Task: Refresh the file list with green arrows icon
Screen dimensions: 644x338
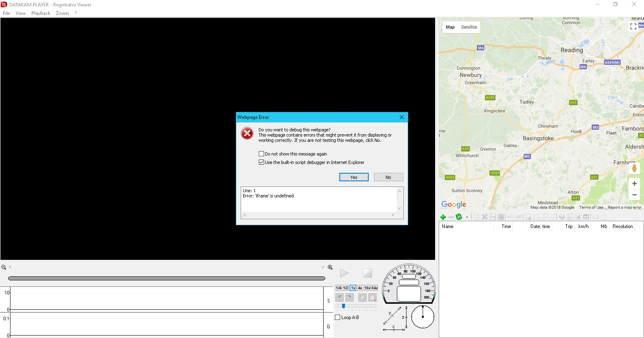Action: point(459,217)
